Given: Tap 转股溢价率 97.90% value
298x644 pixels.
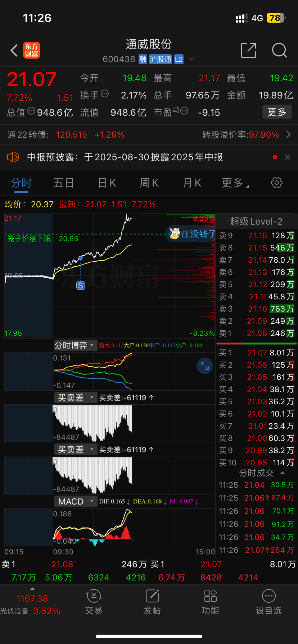Looking at the screenshot, I should (264, 135).
